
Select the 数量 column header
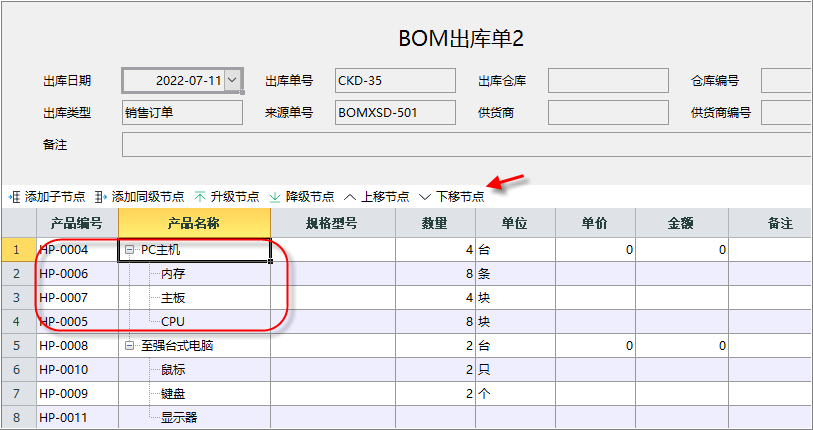pos(436,223)
